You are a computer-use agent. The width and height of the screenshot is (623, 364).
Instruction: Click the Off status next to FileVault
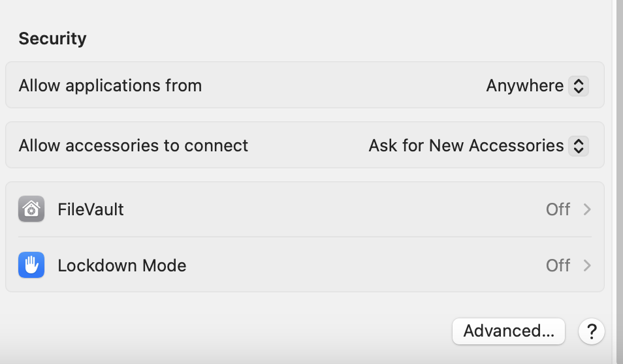(558, 209)
